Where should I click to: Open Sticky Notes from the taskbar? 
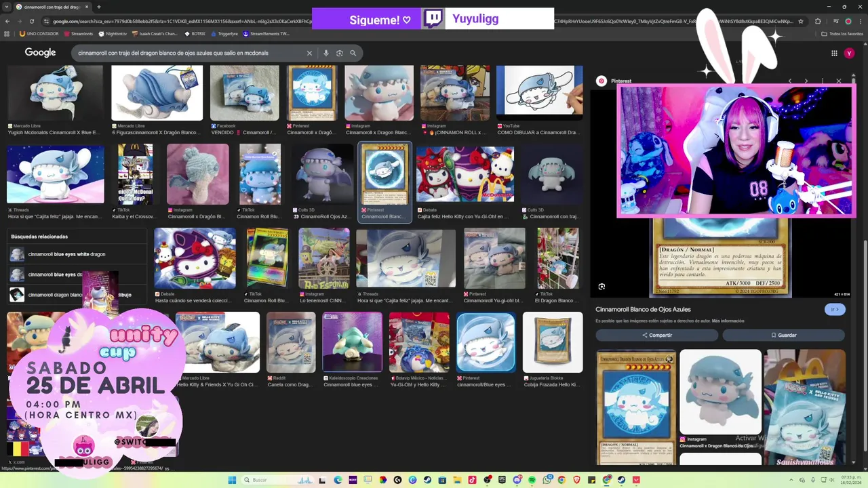[591, 480]
